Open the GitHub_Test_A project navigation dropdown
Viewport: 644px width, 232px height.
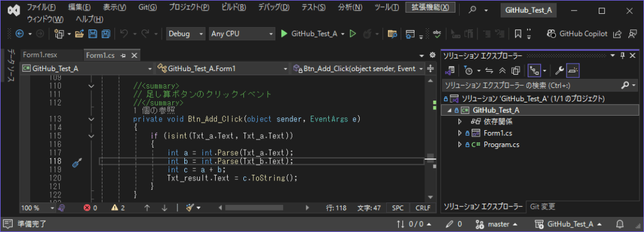tap(87, 69)
